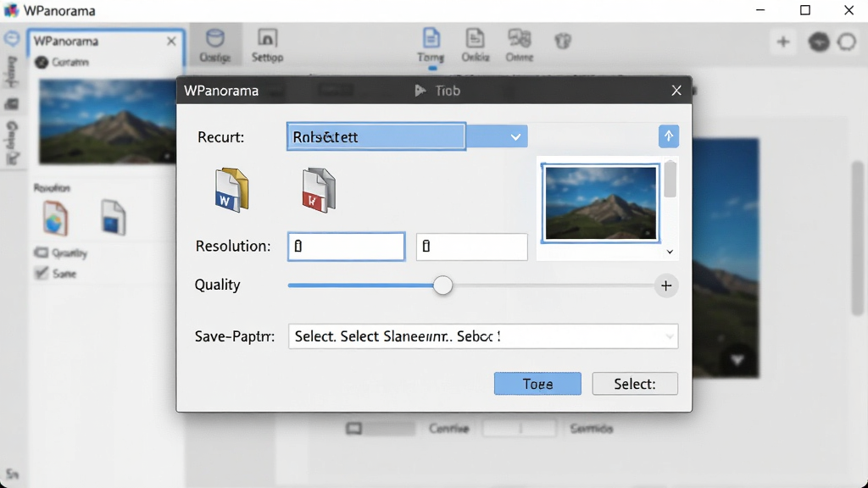Click the plus button beside Quality slider
Screen dimensions: 868x488
666,286
